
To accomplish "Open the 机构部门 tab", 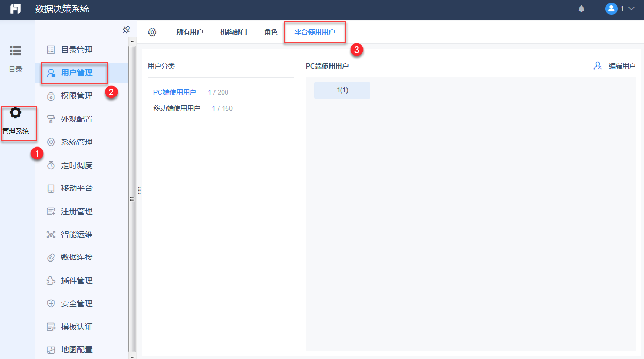I will click(233, 32).
